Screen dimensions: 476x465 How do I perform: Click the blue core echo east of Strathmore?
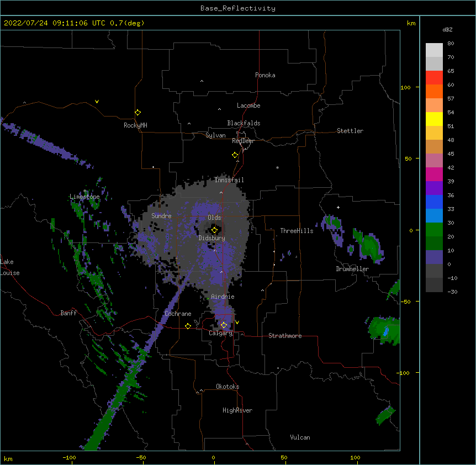(x=386, y=331)
